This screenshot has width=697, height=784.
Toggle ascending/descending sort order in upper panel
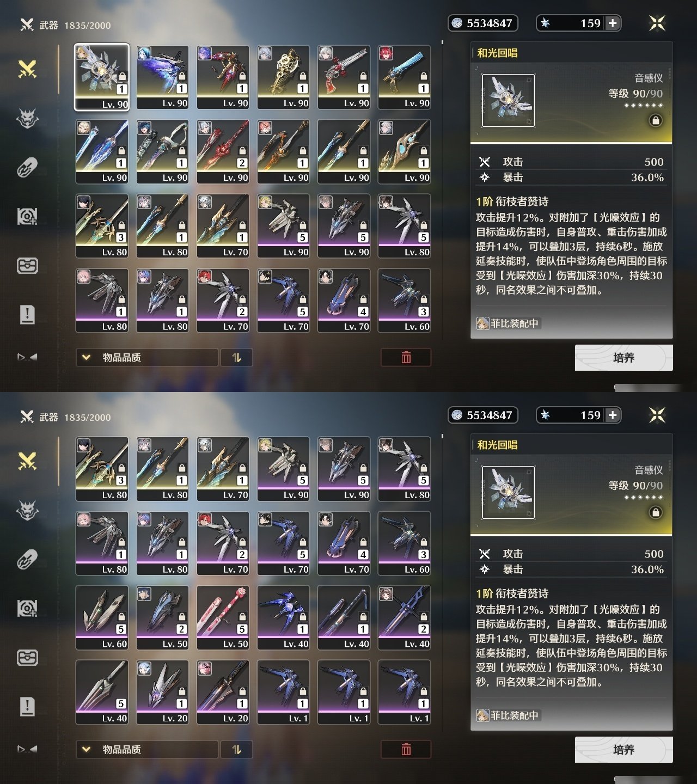pyautogui.click(x=236, y=358)
